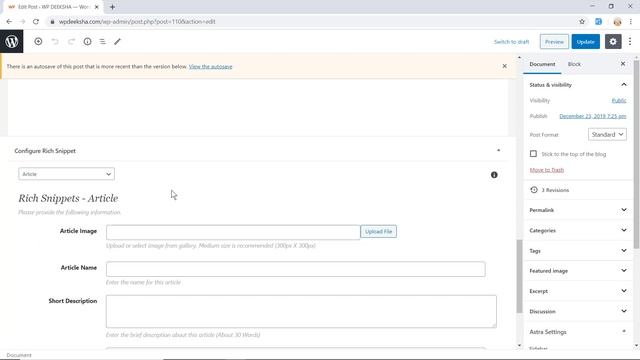Click the Upload File button
Image resolution: width=640 pixels, height=360 pixels.
[x=378, y=231]
